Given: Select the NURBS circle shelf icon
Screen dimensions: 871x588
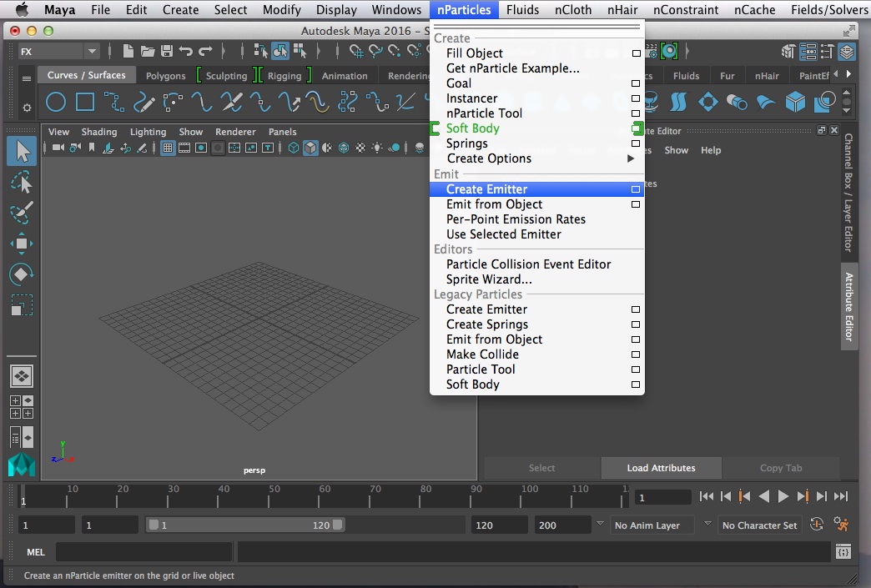Looking at the screenshot, I should coord(56,103).
